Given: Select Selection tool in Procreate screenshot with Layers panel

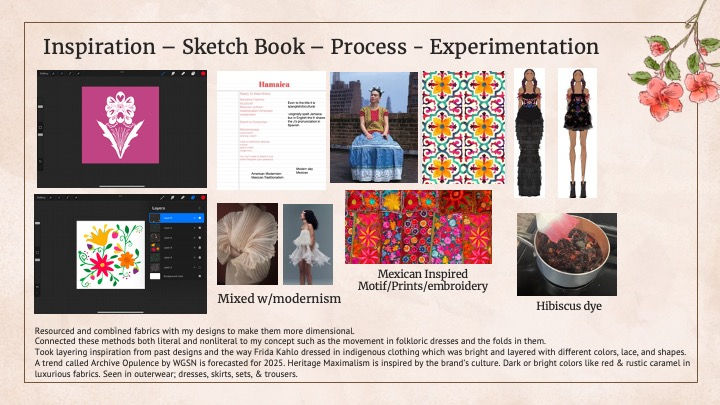Looking at the screenshot, I should (68, 197).
